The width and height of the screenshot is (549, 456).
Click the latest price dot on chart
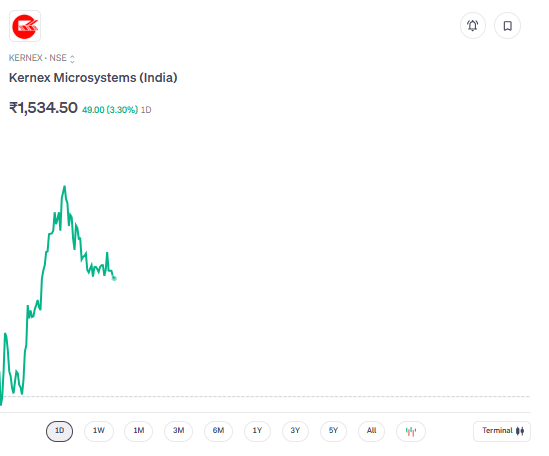click(114, 278)
